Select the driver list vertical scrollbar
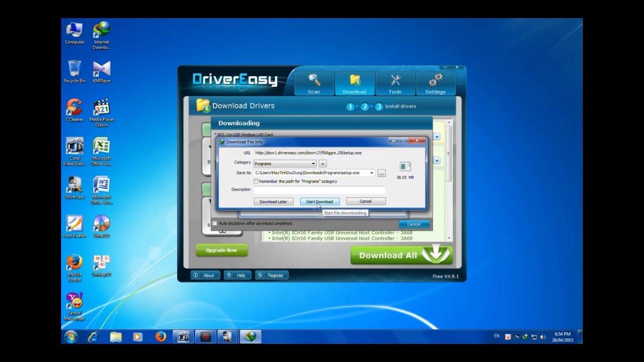The width and height of the screenshot is (644, 362). click(449, 180)
